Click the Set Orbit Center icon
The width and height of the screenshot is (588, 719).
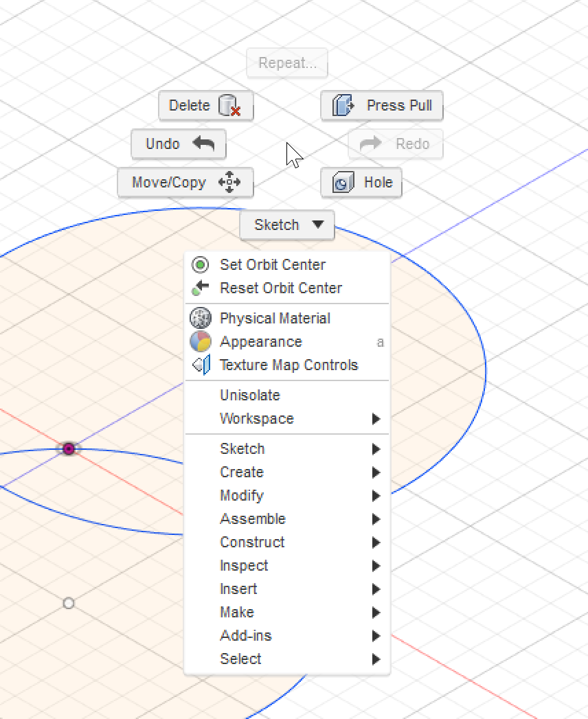click(201, 264)
